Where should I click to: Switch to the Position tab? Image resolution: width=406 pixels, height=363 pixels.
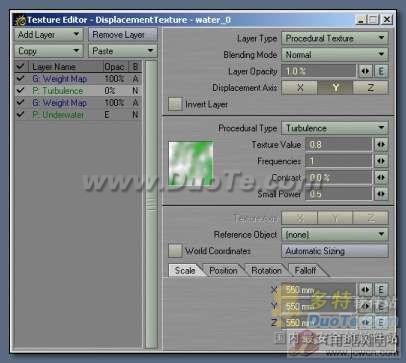tap(223, 270)
